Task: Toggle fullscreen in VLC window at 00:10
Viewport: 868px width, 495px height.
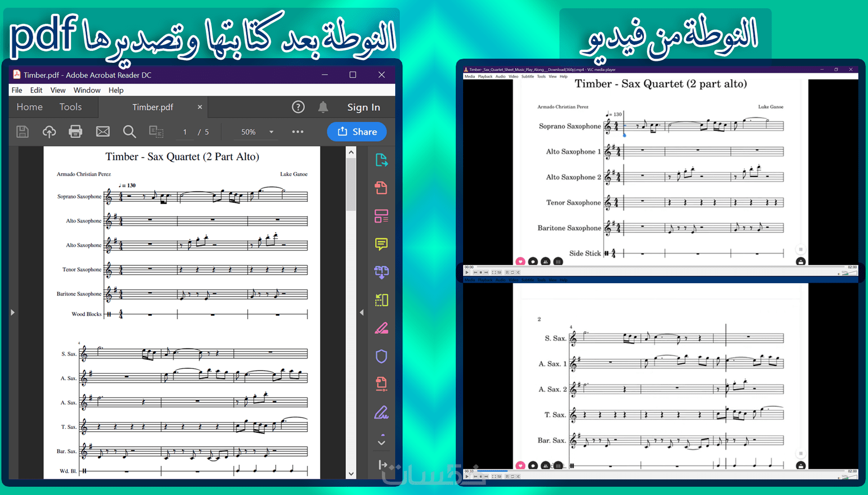Action: click(494, 477)
